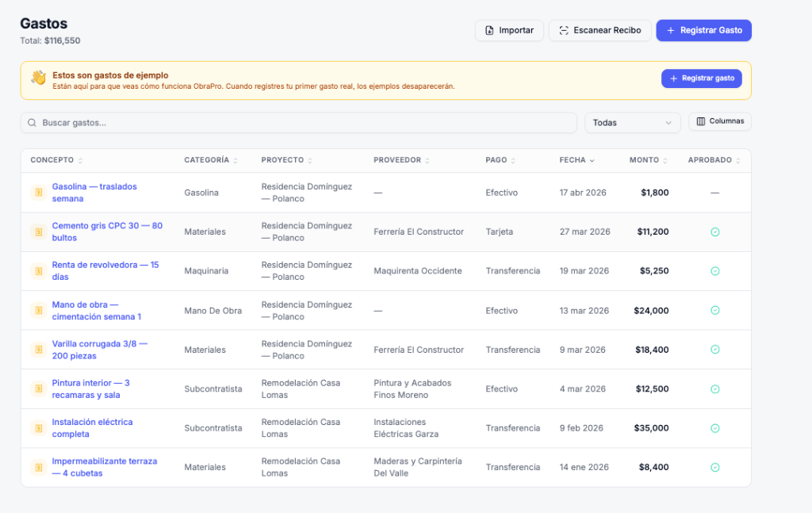This screenshot has height=513, width=812.
Task: Click the receipt icon beside Cemento gris CPC 30
Action: coord(38,232)
